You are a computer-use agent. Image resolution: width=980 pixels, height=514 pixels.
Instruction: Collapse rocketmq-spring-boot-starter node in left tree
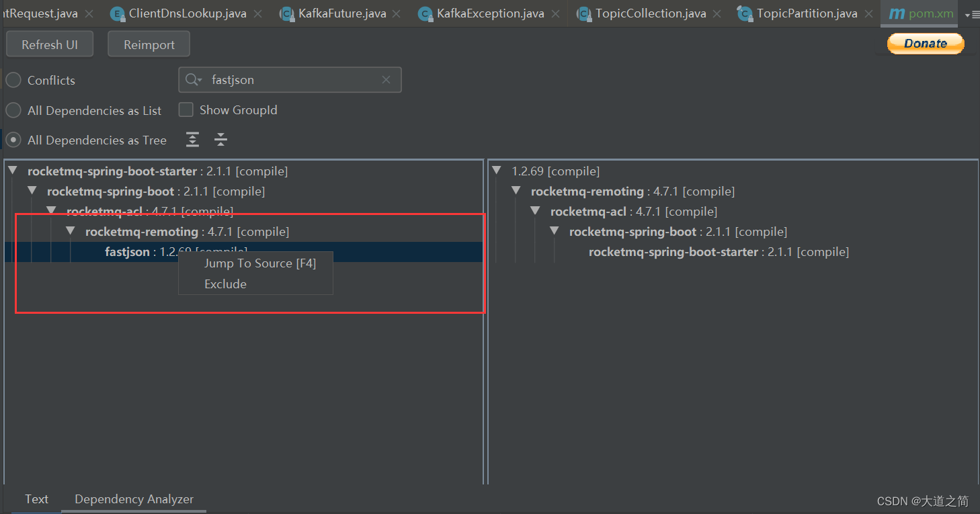point(13,171)
